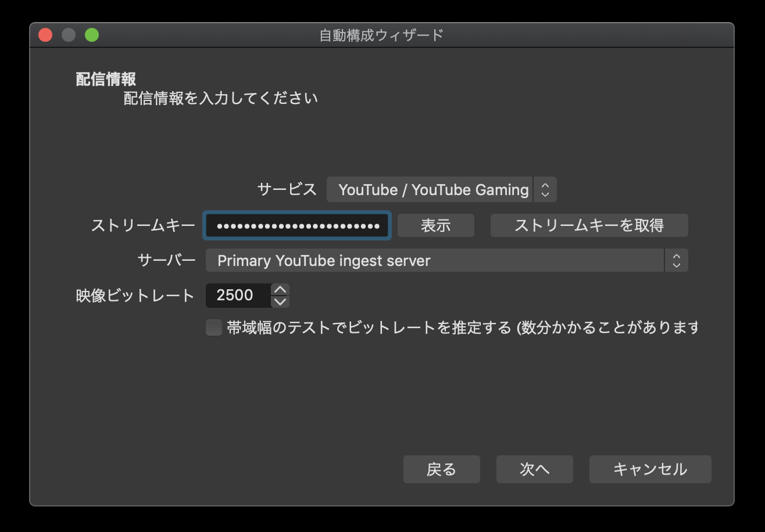Click the 次へ button
Image resolution: width=765 pixels, height=532 pixels.
[535, 469]
